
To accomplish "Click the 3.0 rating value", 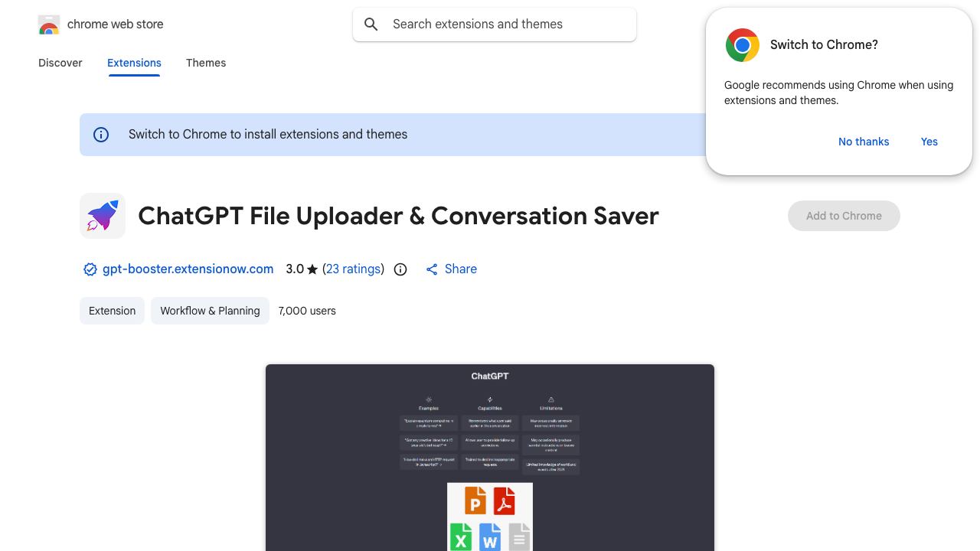I will click(295, 269).
